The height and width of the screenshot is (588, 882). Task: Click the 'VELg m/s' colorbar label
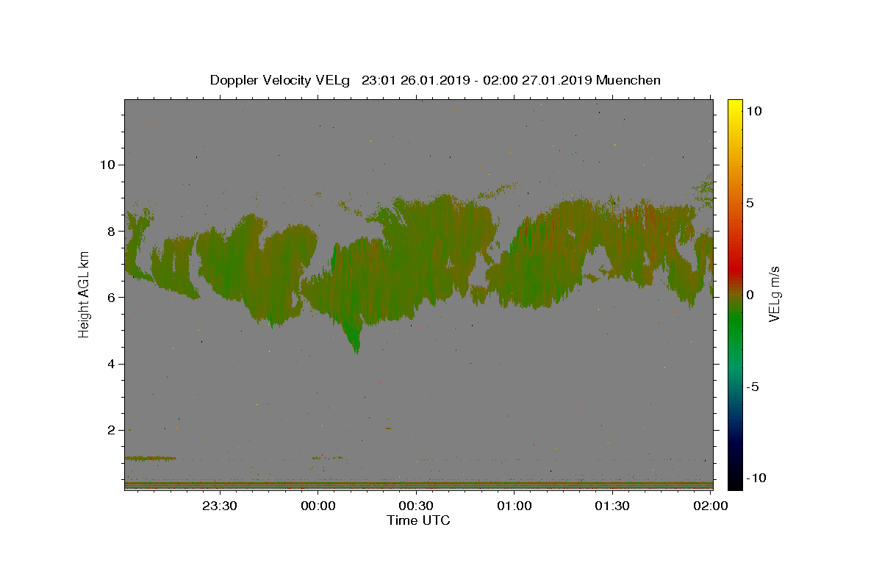(774, 294)
